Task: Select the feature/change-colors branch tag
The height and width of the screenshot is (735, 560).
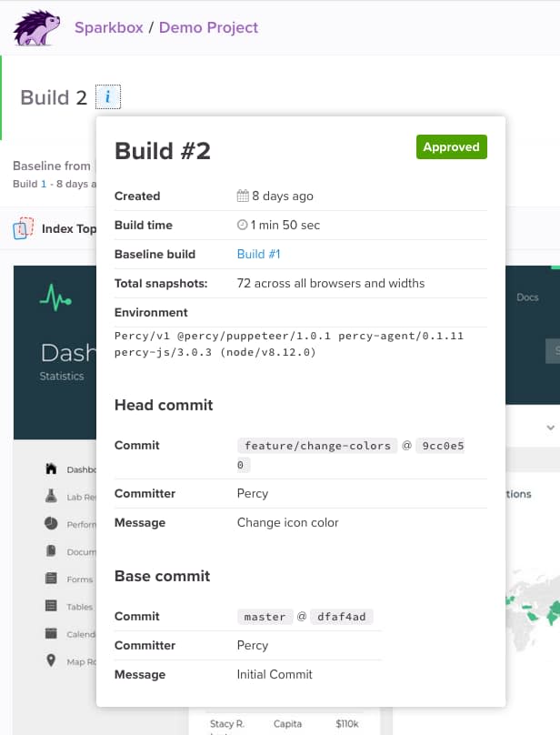Action: [317, 446]
